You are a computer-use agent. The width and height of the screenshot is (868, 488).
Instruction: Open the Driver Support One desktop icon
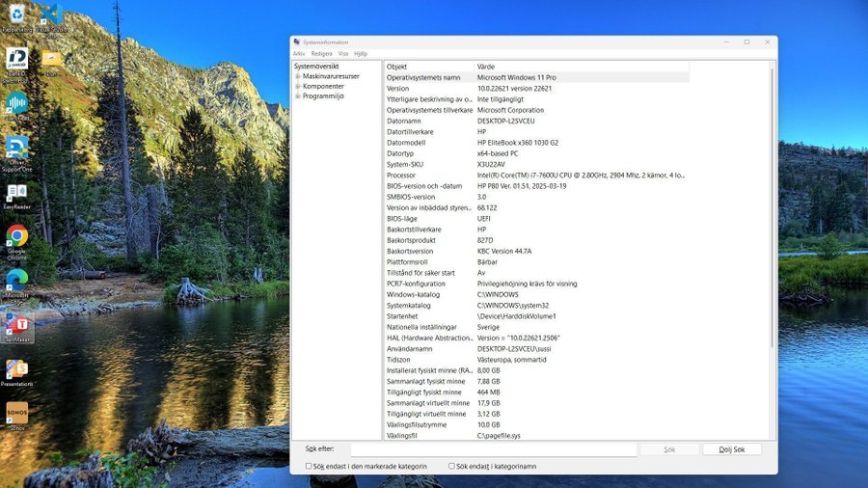point(16,153)
